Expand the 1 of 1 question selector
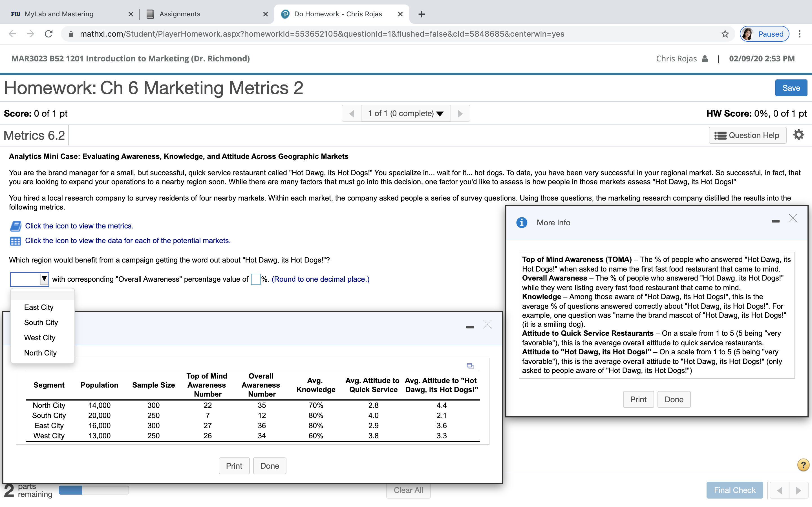The width and height of the screenshot is (812, 507). click(406, 114)
